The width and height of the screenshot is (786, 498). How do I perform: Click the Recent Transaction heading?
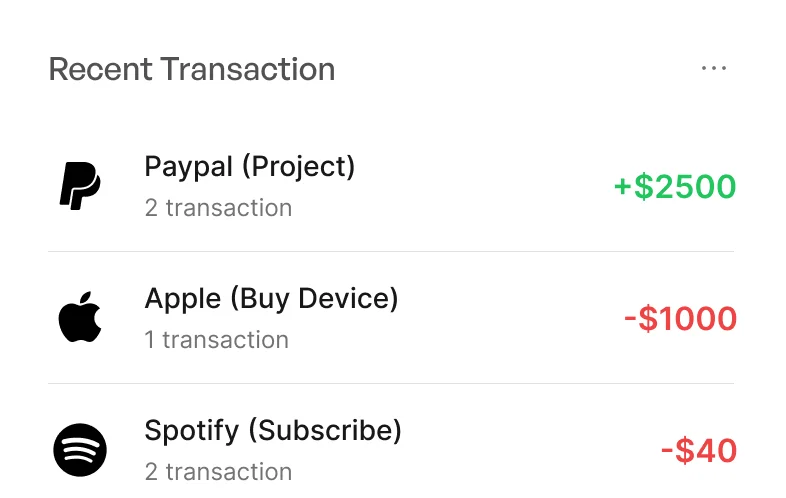192,69
